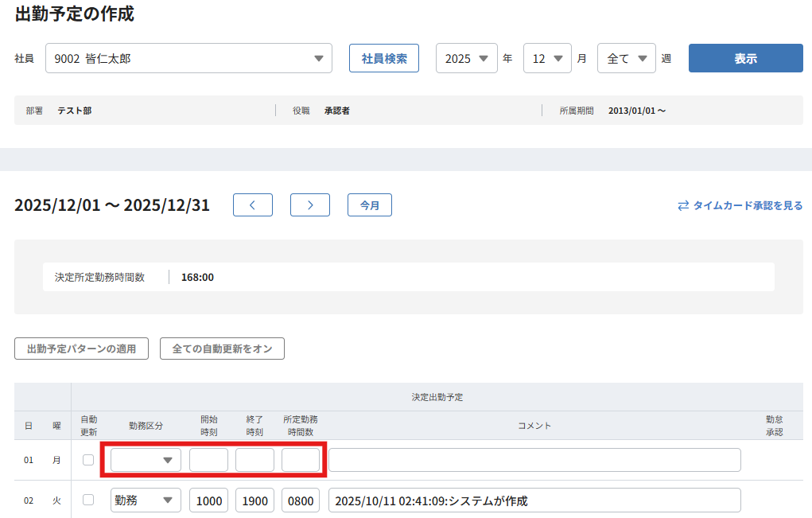Enable auto-update checkbox for day 02
812x518 pixels.
click(x=88, y=500)
